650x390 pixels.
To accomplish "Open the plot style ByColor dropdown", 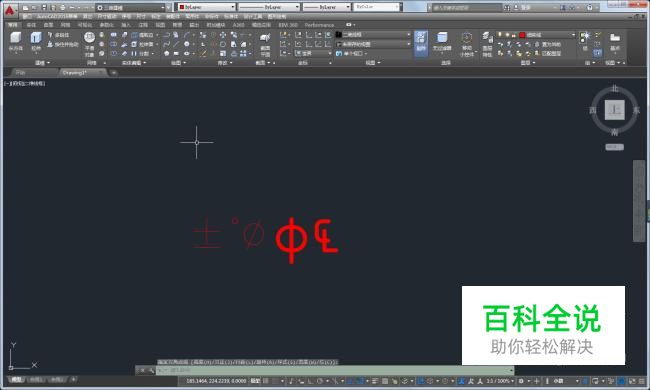I will pyautogui.click(x=376, y=7).
